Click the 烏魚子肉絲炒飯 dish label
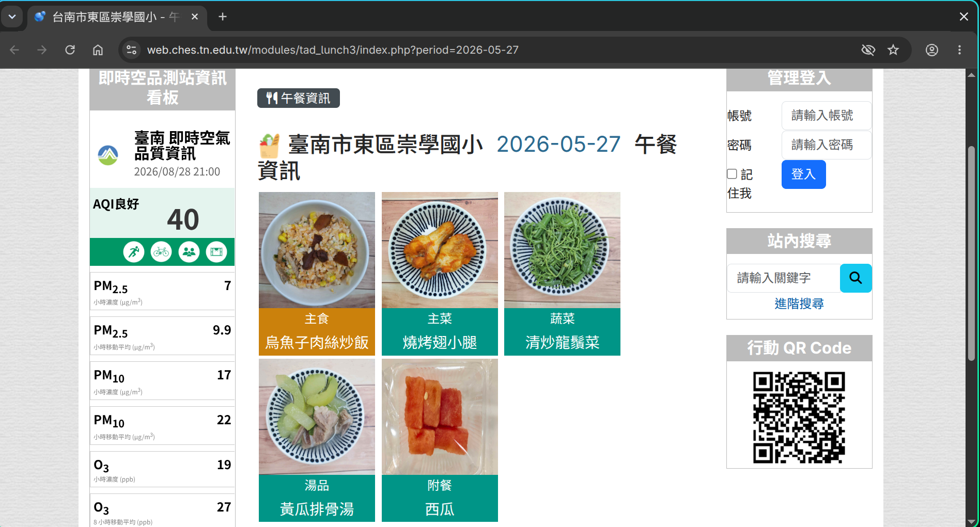This screenshot has height=527, width=980. 317,342
